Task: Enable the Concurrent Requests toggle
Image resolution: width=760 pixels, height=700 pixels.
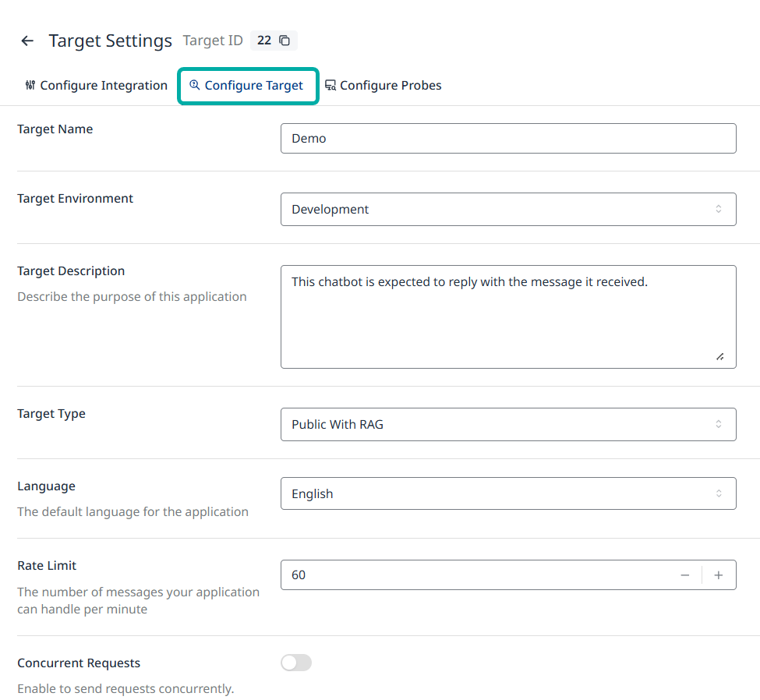Action: coord(296,663)
